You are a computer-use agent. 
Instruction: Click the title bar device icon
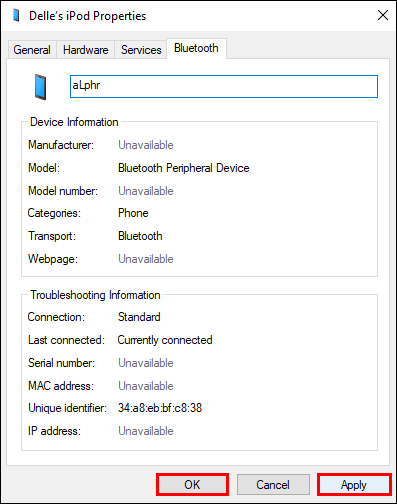tap(16, 15)
